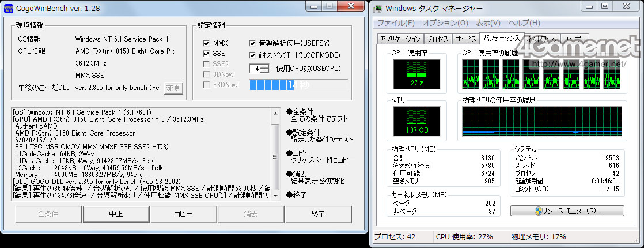The height and width of the screenshot is (248, 644).
Task: Click the L2Cache 2048KB log line
Action: coord(89,167)
